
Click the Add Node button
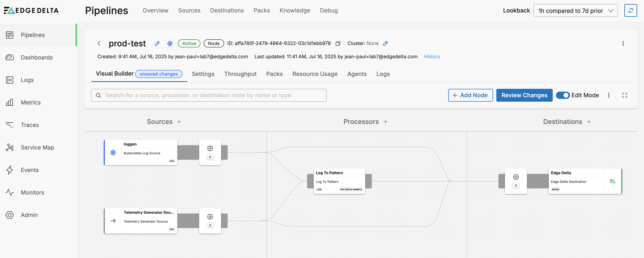(x=470, y=95)
